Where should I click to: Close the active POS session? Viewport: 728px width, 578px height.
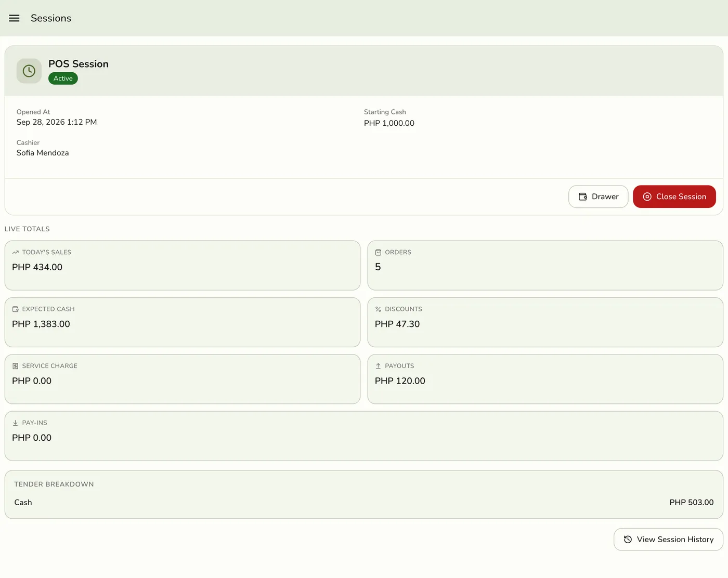[674, 196]
